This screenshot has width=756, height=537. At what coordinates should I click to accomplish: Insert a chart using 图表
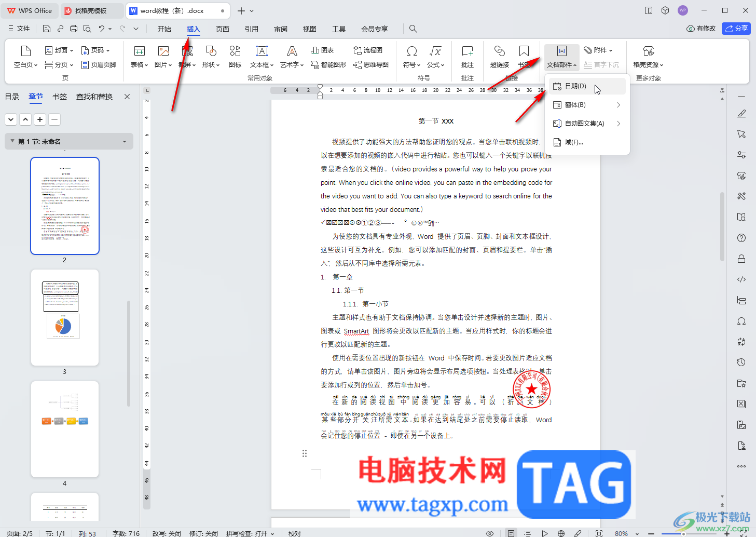(x=322, y=50)
